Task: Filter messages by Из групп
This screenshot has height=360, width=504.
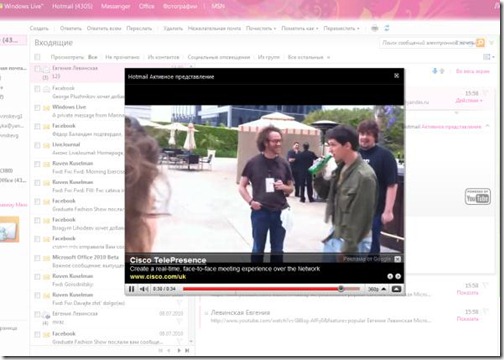Action: (269, 57)
